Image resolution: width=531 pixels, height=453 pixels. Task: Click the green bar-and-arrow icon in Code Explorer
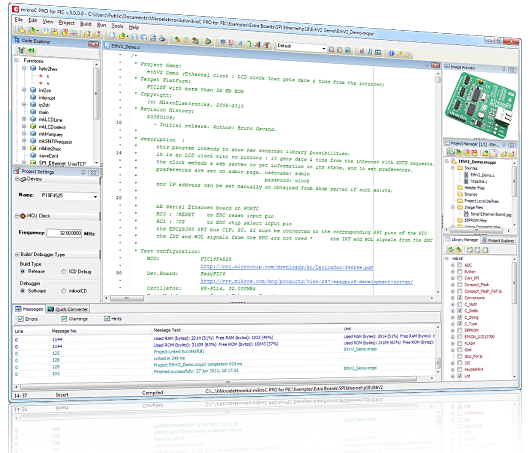[31, 50]
